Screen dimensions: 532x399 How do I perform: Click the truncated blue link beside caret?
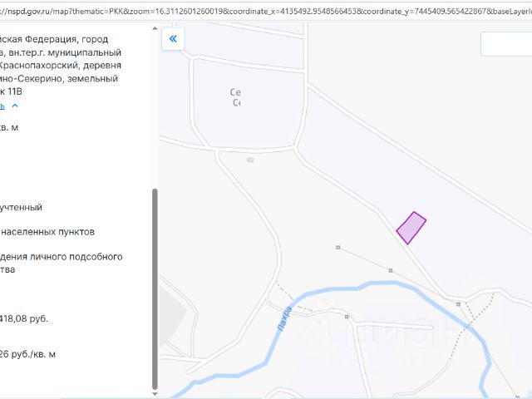[2, 106]
